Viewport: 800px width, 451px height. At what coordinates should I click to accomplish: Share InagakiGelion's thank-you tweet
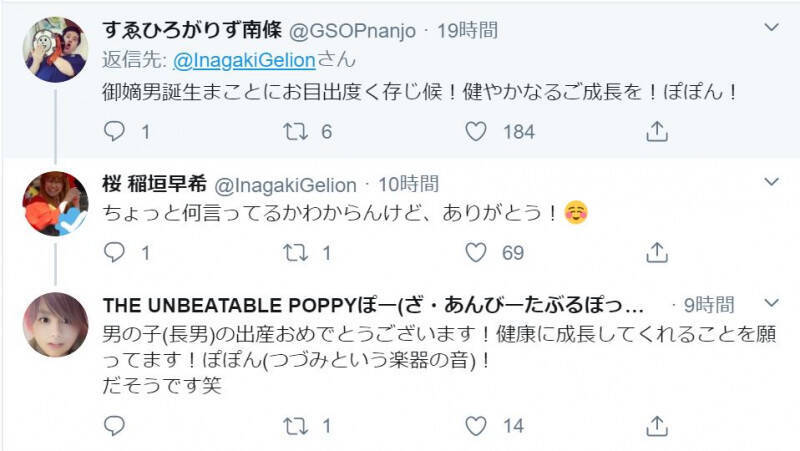coord(657,253)
